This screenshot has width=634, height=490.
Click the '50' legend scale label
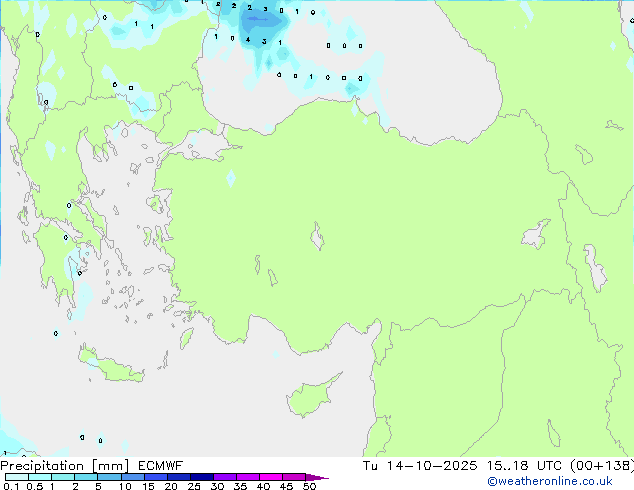309,486
